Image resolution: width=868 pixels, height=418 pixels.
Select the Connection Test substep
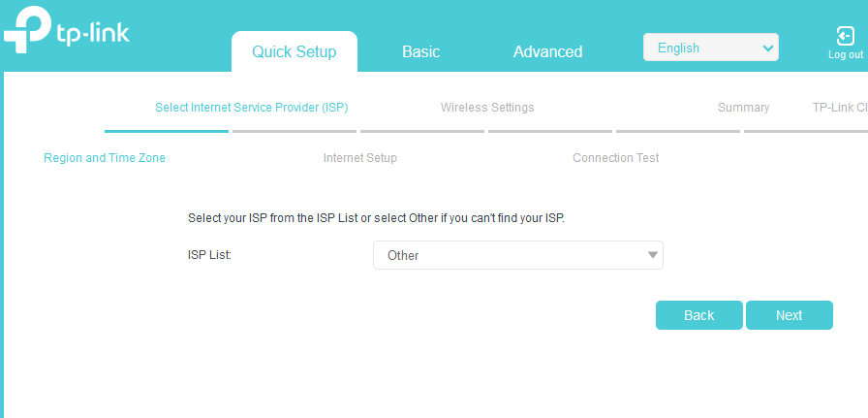[616, 158]
